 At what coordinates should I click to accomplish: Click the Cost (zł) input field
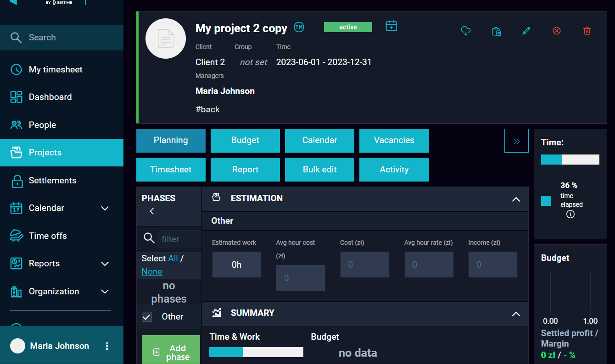coord(364,265)
